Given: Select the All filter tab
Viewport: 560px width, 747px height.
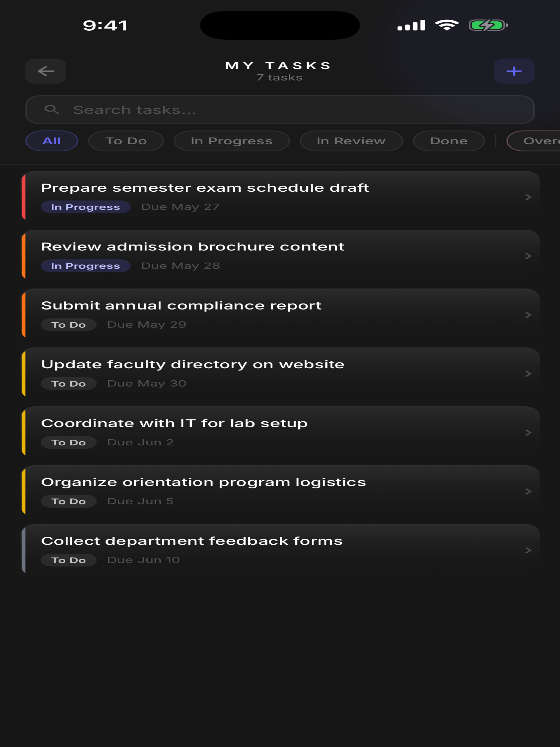Looking at the screenshot, I should pyautogui.click(x=52, y=141).
